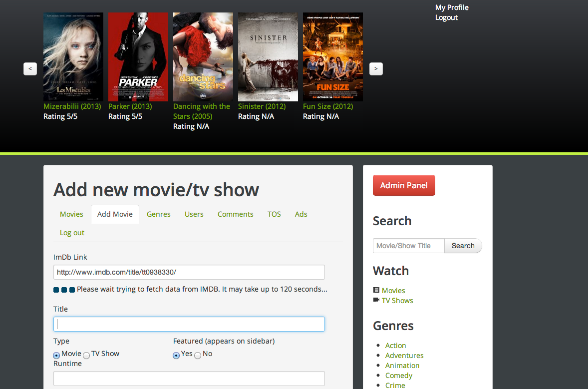Go to the Comments tab
Screen dimensions: 588x389
click(x=236, y=214)
